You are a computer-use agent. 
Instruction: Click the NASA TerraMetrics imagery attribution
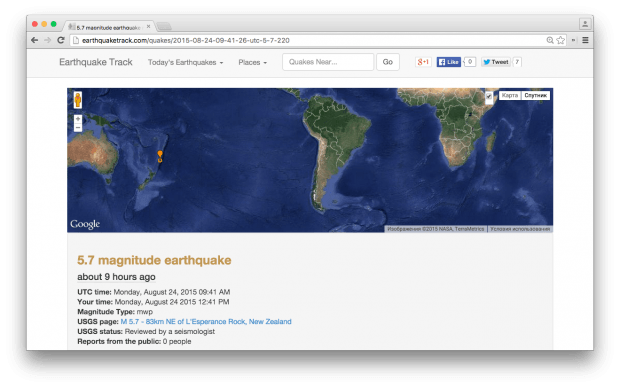(435, 229)
